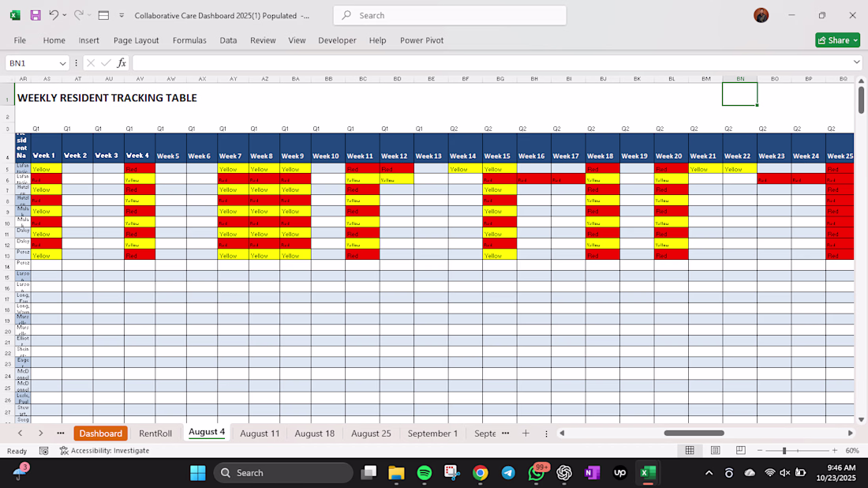This screenshot has height=488, width=868.
Task: Open the Undo history dropdown arrow
Action: [x=64, y=16]
